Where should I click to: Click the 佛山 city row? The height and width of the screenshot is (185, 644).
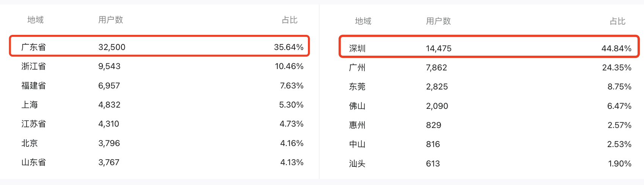point(357,106)
